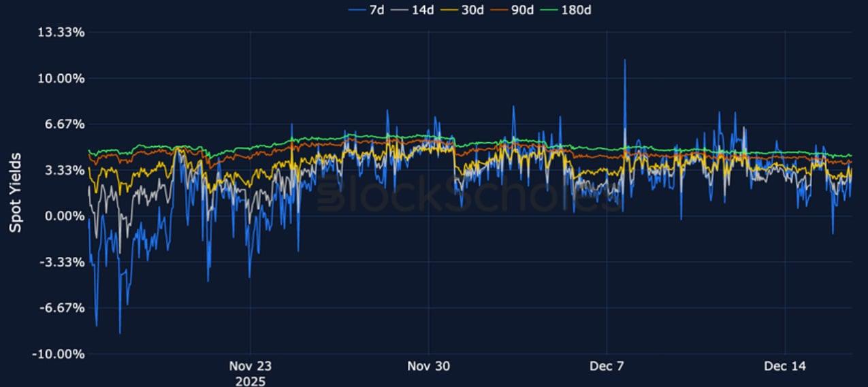Select the Nov 30 x-axis date

[429, 366]
